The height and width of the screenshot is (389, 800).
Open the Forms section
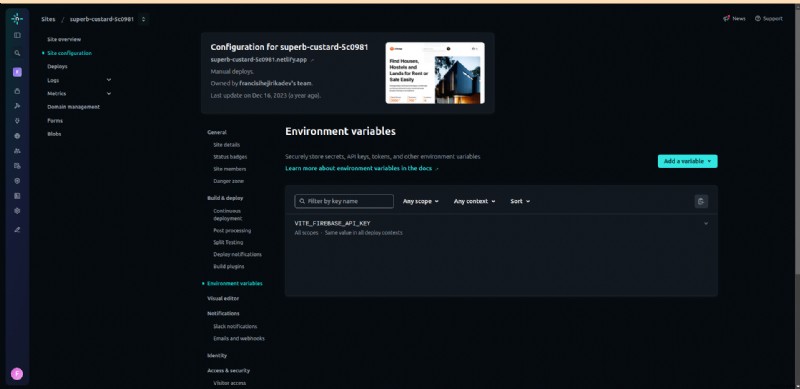click(x=55, y=121)
